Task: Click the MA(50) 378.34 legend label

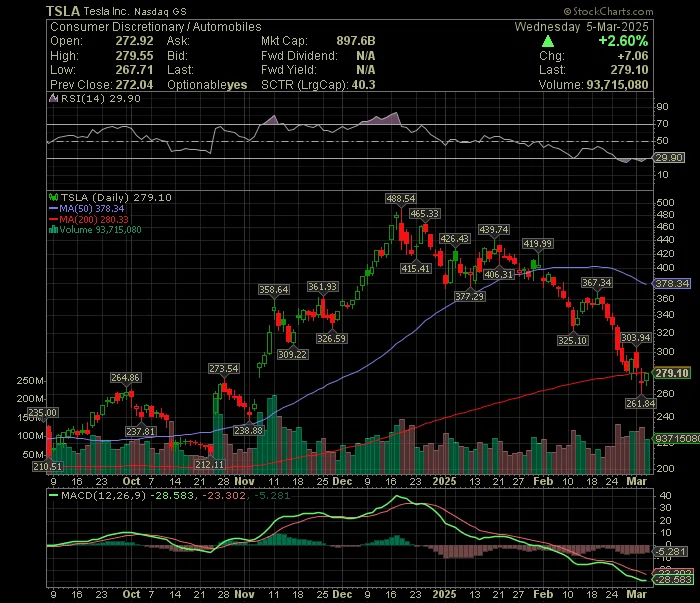Action: point(92,208)
